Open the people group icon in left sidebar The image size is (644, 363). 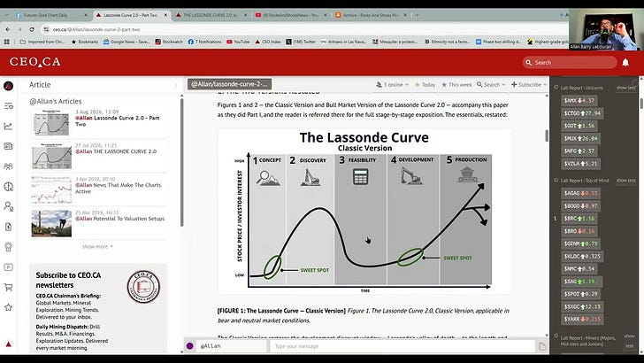click(8, 166)
